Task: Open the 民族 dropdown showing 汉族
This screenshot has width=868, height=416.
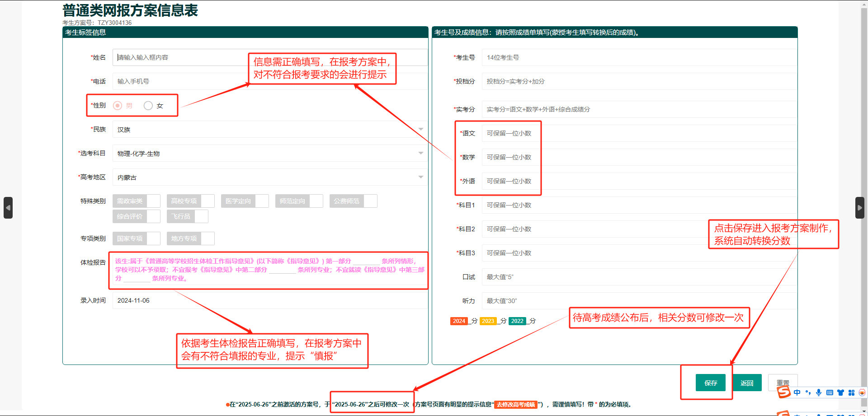Action: coord(269,130)
